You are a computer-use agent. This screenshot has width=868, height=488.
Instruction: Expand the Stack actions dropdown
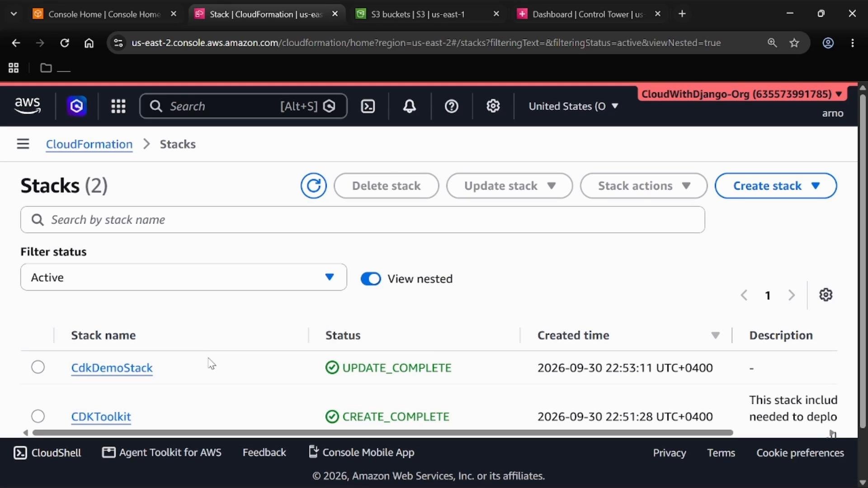[x=643, y=186]
